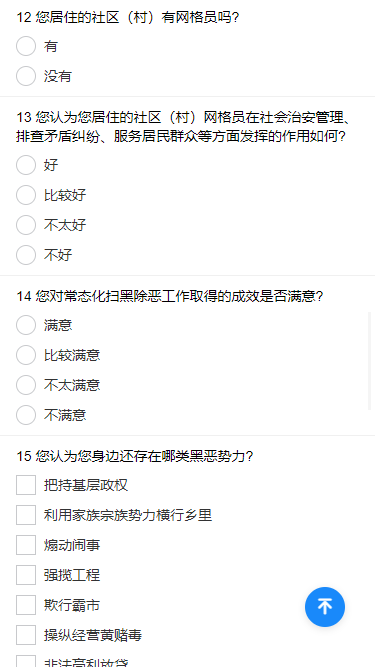
Task: Click the blue scroll-to-top arrow button
Action: (325, 607)
